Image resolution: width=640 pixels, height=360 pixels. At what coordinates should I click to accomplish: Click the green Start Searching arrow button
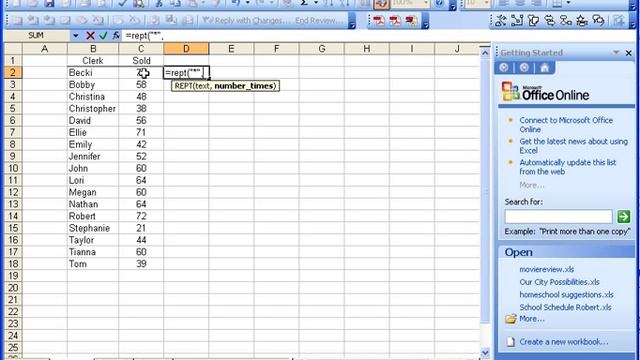click(x=624, y=216)
